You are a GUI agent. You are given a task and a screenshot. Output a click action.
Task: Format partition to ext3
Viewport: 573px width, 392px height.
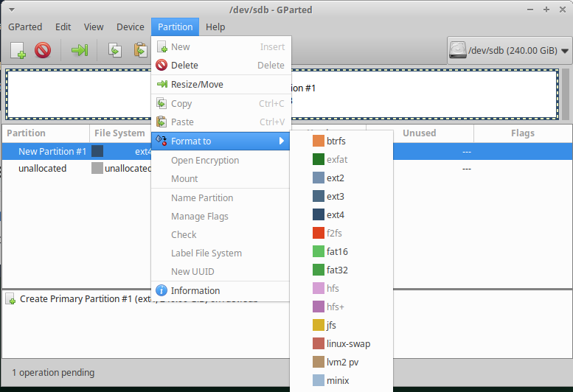click(x=341, y=196)
